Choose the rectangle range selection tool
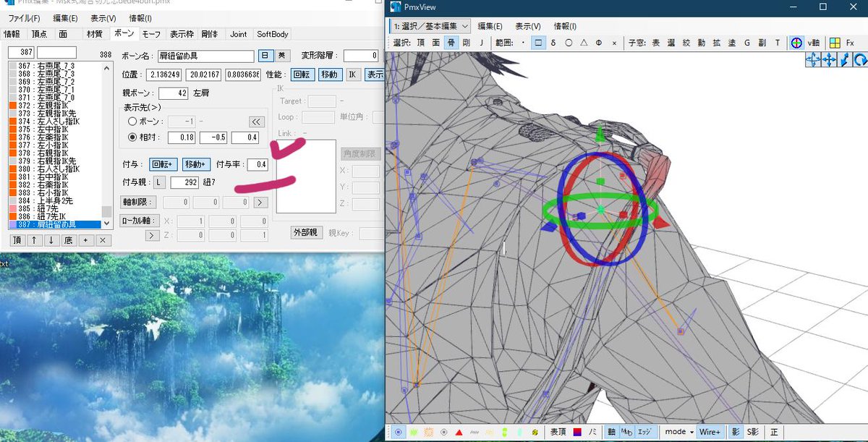Image resolution: width=868 pixels, height=442 pixels. [x=538, y=43]
